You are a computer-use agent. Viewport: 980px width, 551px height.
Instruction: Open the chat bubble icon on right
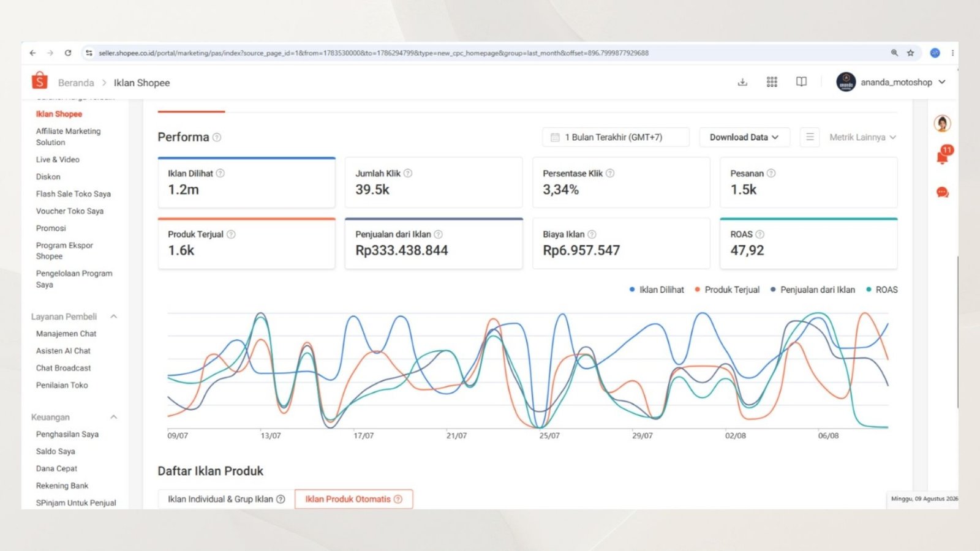point(943,193)
